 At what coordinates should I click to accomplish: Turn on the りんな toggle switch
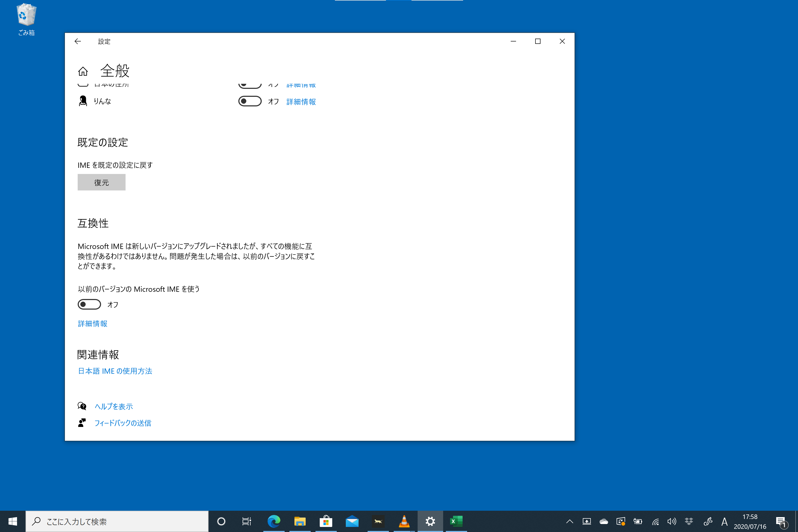250,101
